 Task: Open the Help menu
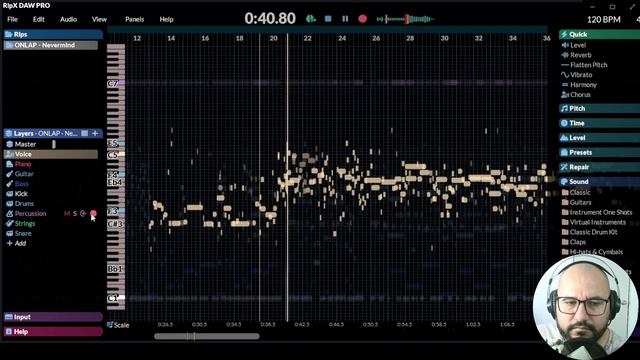click(x=166, y=19)
